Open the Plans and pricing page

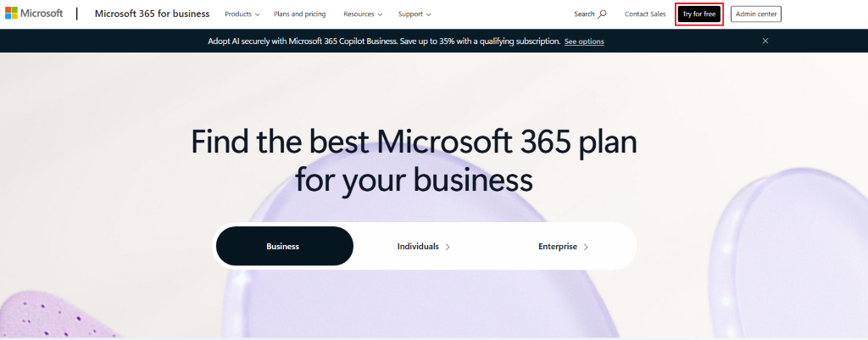(299, 14)
